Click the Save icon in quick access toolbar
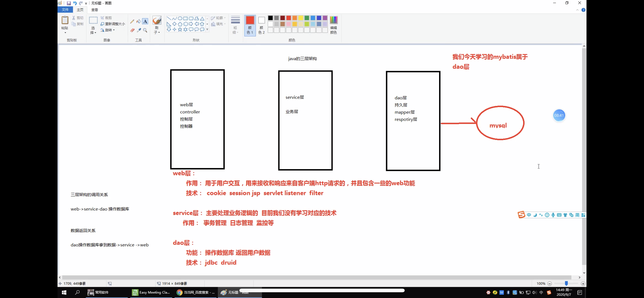The height and width of the screenshot is (298, 644). [x=69, y=3]
